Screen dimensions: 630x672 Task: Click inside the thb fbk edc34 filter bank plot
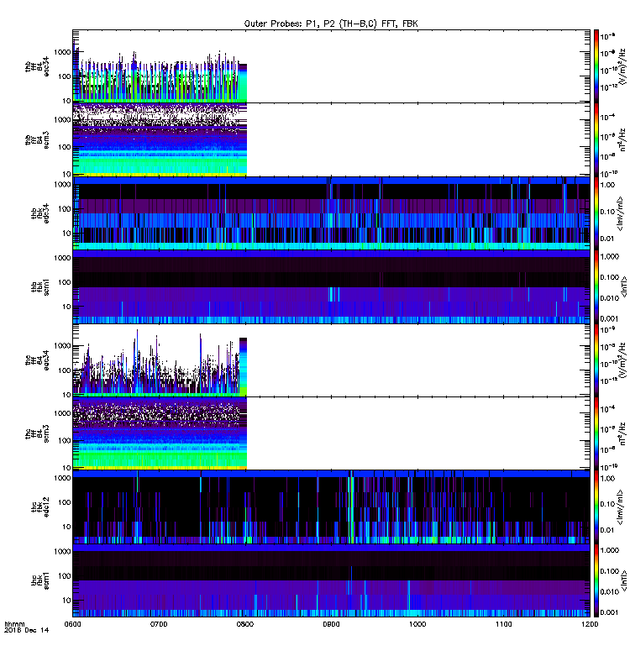[331, 213]
